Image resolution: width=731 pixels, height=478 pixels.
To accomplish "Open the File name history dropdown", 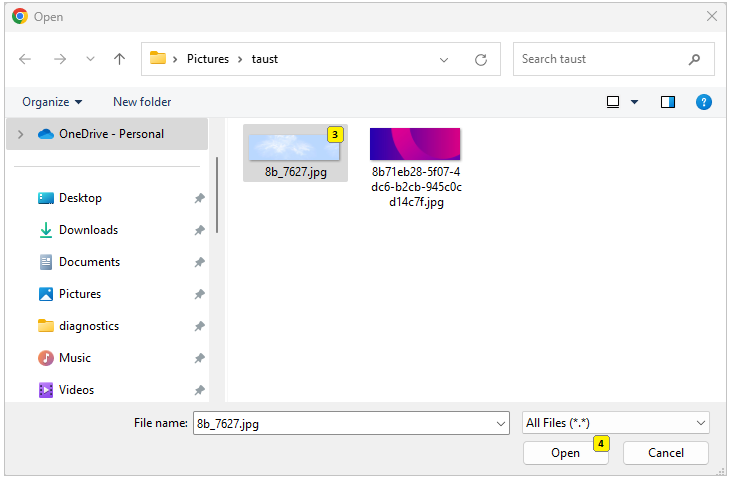I will coord(501,423).
